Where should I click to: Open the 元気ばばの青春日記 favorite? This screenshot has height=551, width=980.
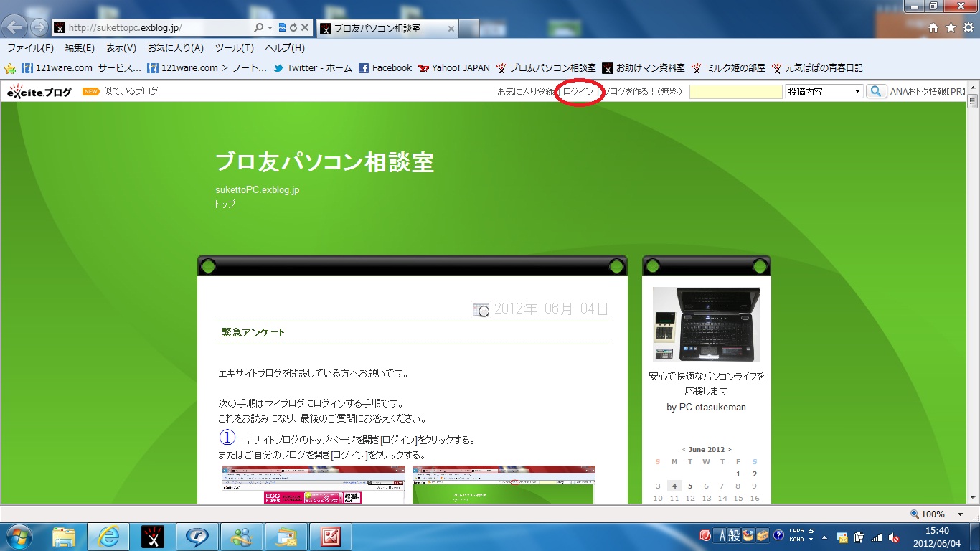[816, 68]
